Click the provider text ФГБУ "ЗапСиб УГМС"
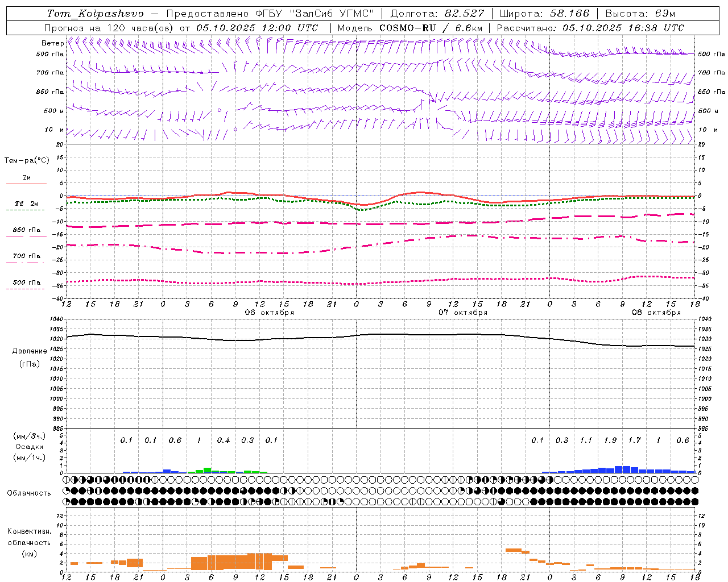The height and width of the screenshot is (582, 728). pos(314,14)
